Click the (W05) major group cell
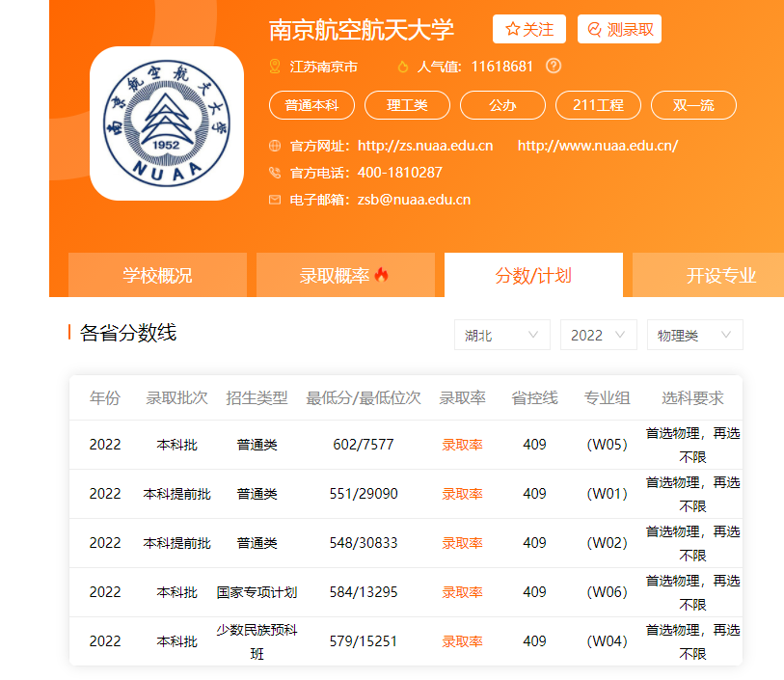The height and width of the screenshot is (680, 784). [x=607, y=445]
